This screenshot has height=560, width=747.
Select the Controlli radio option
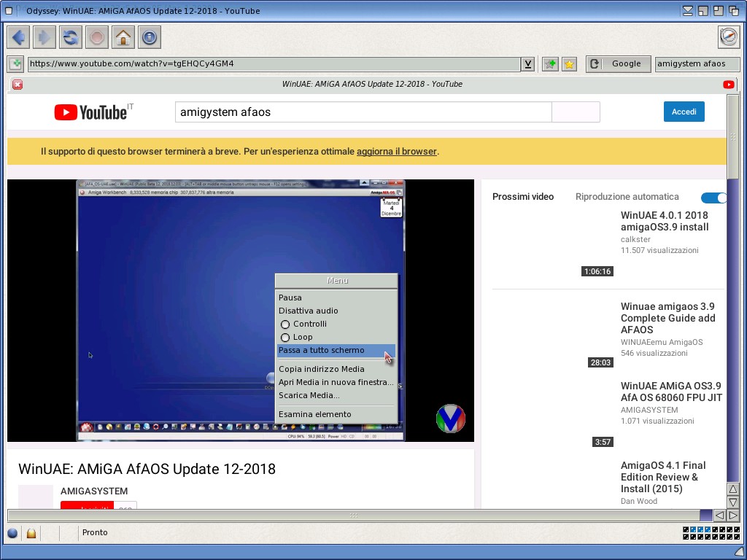pos(285,324)
